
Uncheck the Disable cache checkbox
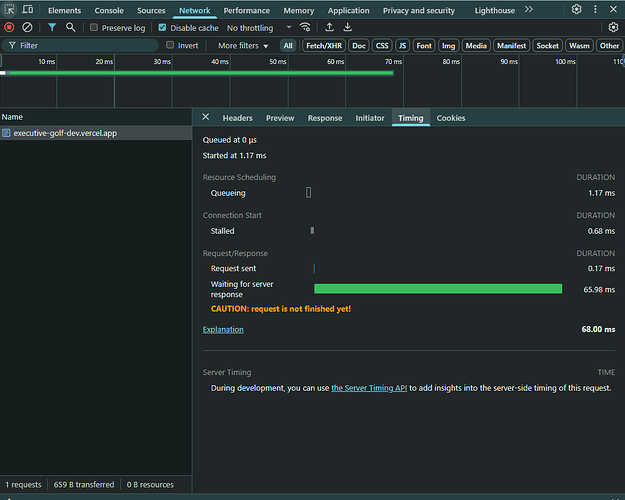click(x=162, y=28)
